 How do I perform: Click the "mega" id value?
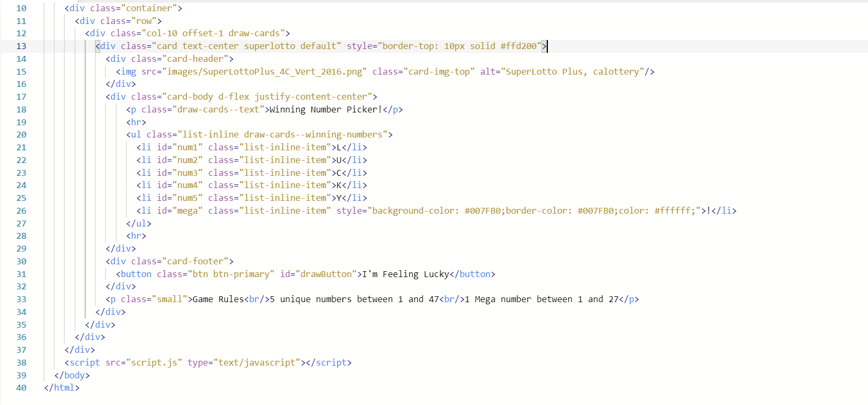click(187, 210)
